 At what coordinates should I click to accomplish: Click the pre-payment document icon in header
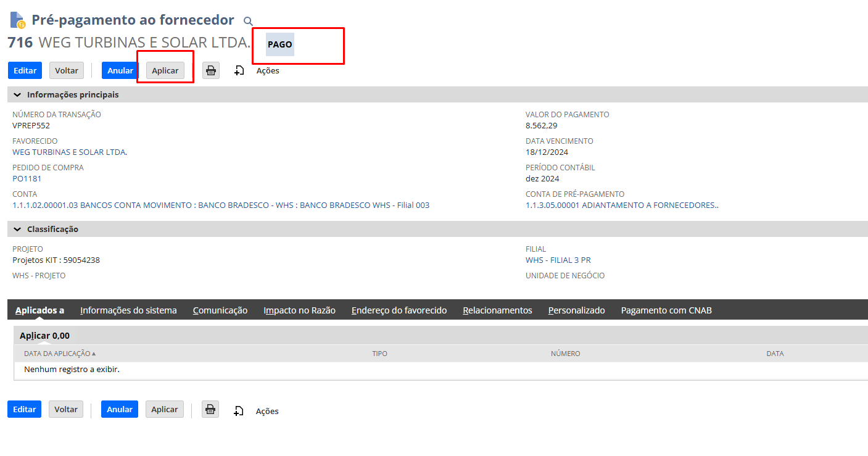pyautogui.click(x=17, y=20)
